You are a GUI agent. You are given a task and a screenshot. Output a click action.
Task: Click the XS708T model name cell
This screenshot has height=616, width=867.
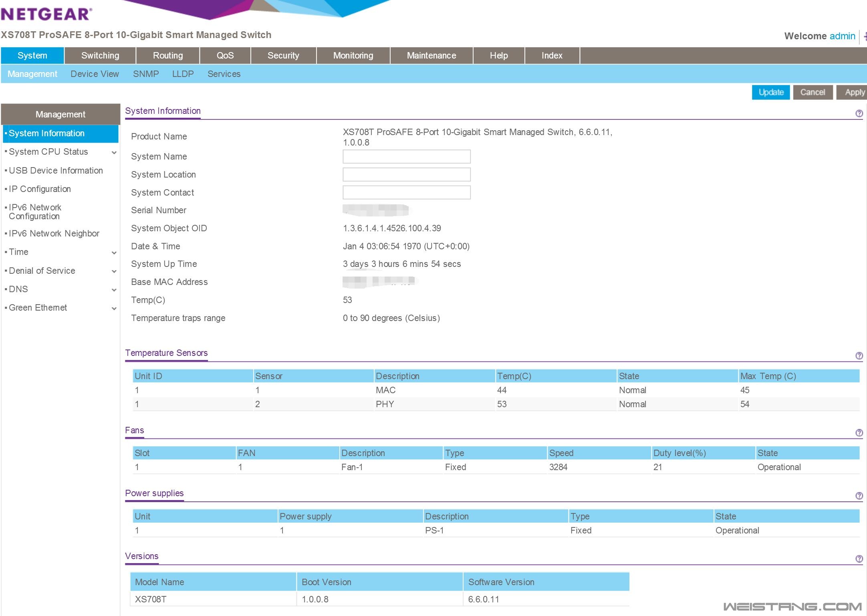coord(151,599)
